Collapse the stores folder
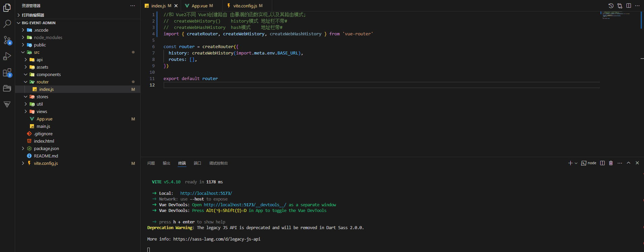Screen dimensions: 644x252 pyautogui.click(x=78, y=97)
